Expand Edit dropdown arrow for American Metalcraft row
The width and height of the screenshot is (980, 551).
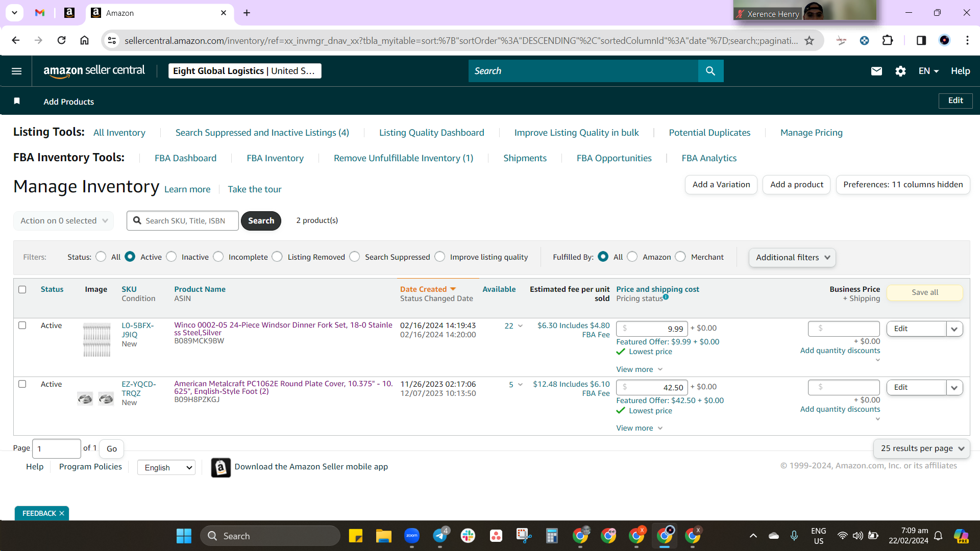(954, 387)
